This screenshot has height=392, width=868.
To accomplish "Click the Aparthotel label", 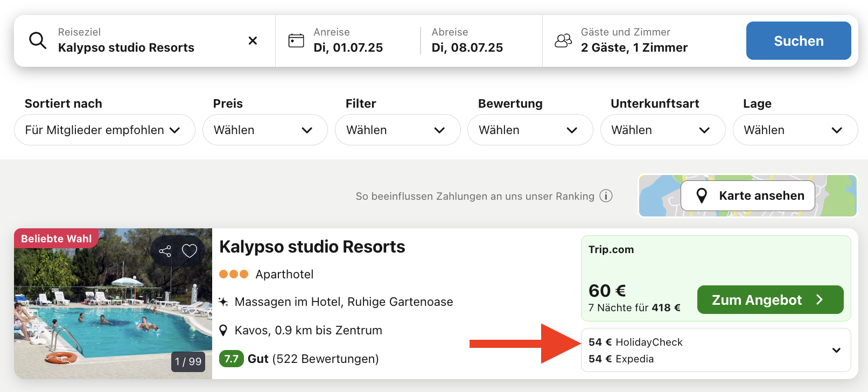I will (284, 274).
